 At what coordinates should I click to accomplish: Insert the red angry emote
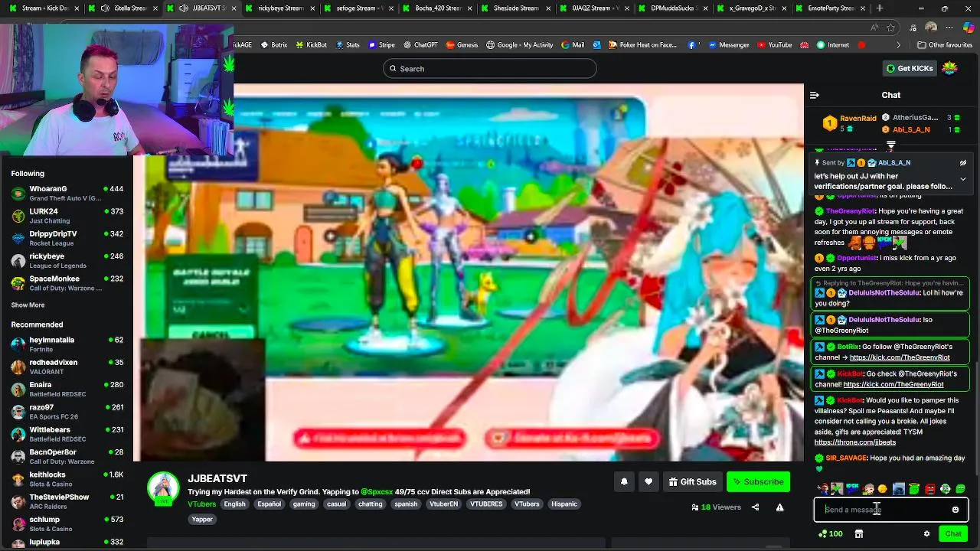point(929,488)
